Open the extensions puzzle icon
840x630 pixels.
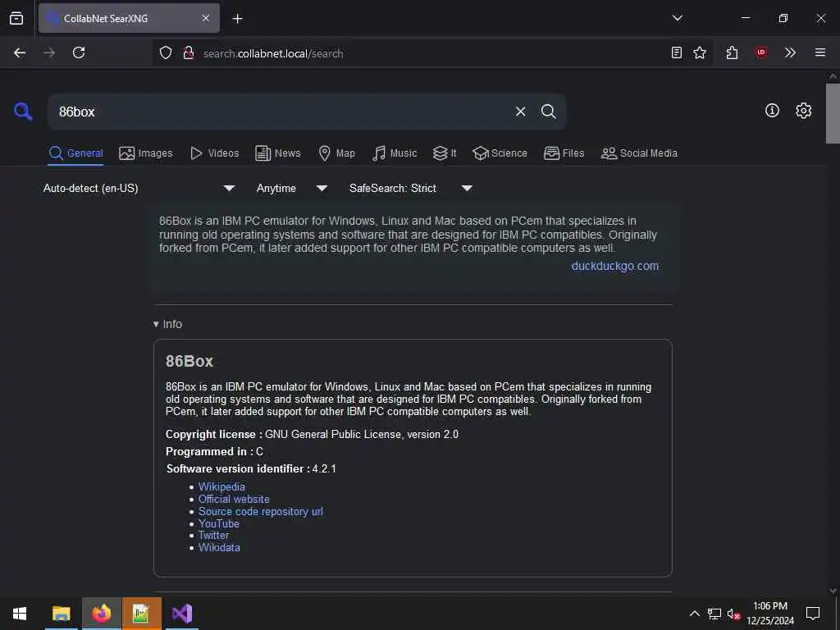(x=732, y=52)
